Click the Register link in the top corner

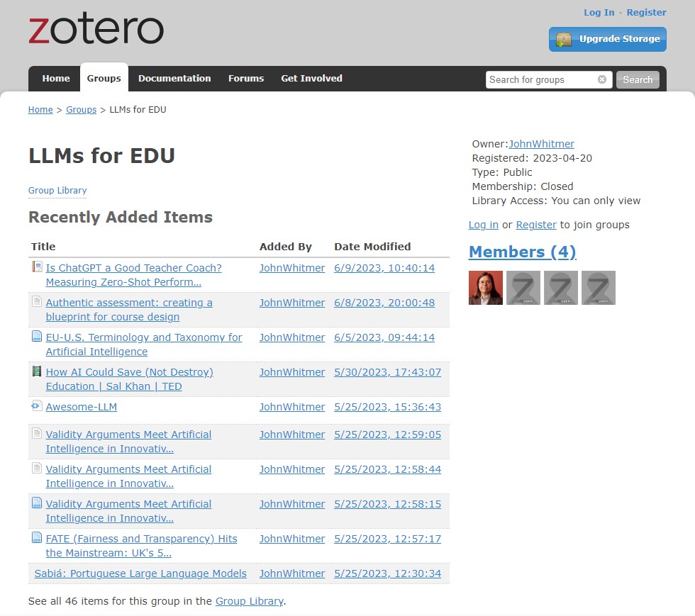[646, 12]
